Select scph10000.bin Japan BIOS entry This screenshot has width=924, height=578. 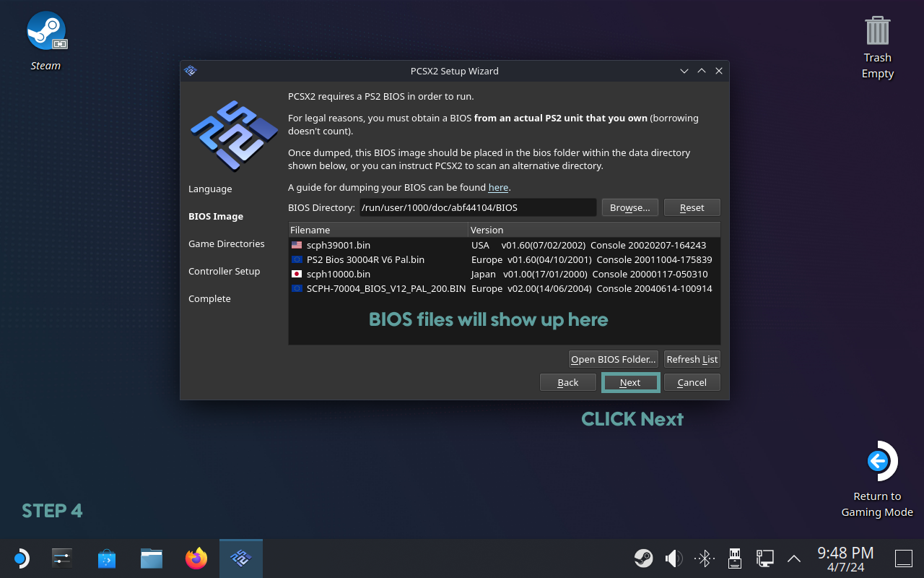(338, 274)
